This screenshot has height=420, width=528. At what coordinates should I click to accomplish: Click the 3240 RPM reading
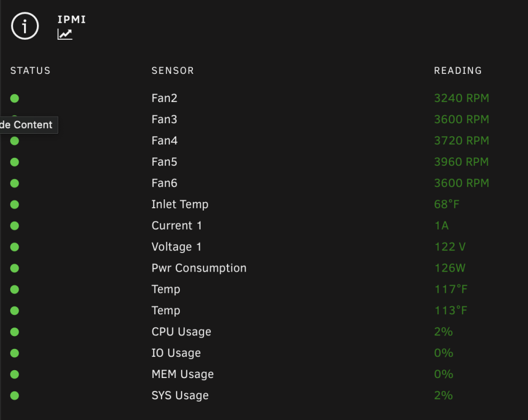click(x=461, y=98)
